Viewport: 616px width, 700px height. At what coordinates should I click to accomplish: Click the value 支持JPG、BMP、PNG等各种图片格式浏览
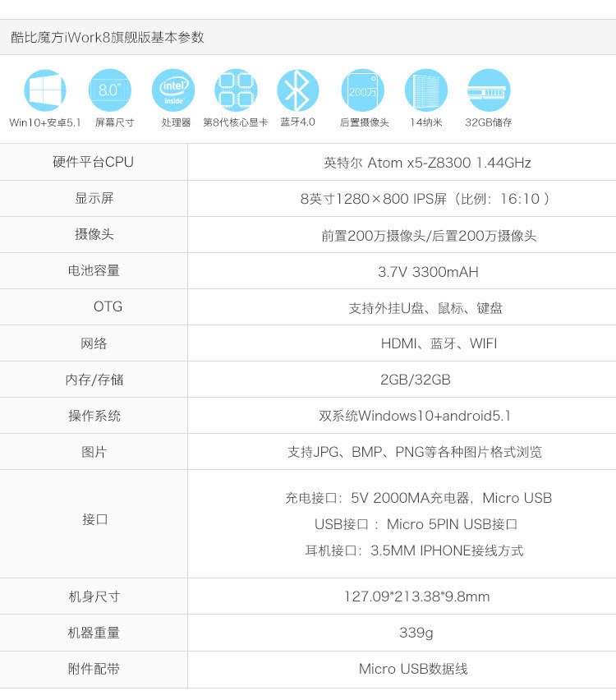tap(415, 452)
